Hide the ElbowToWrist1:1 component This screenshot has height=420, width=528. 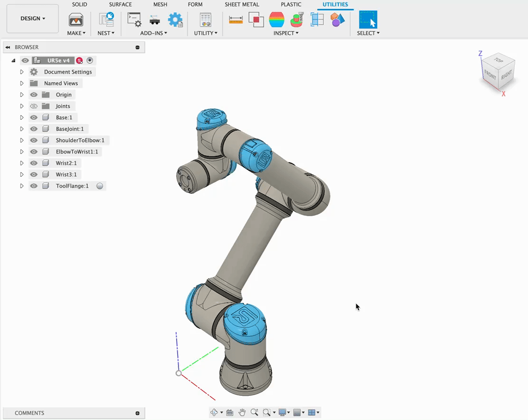(x=34, y=152)
